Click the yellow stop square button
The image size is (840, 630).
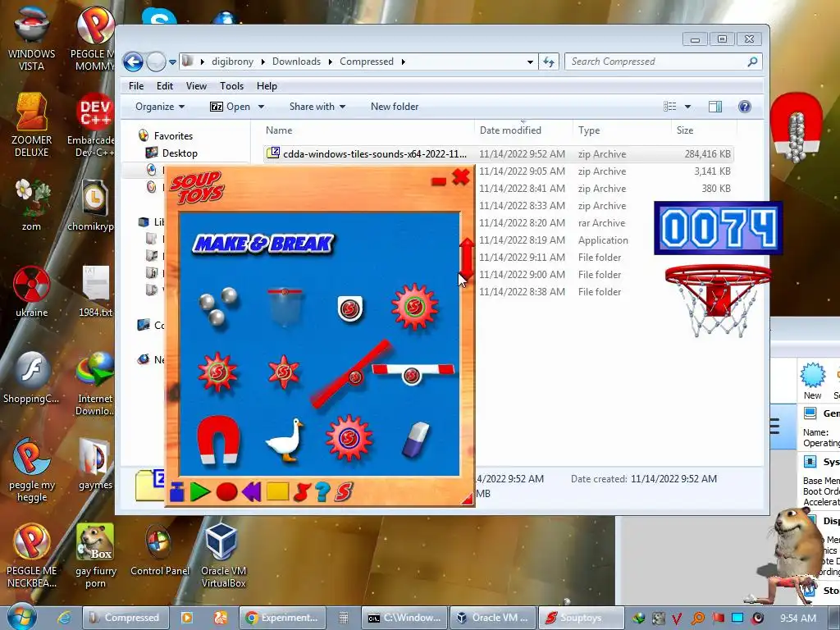tap(277, 491)
